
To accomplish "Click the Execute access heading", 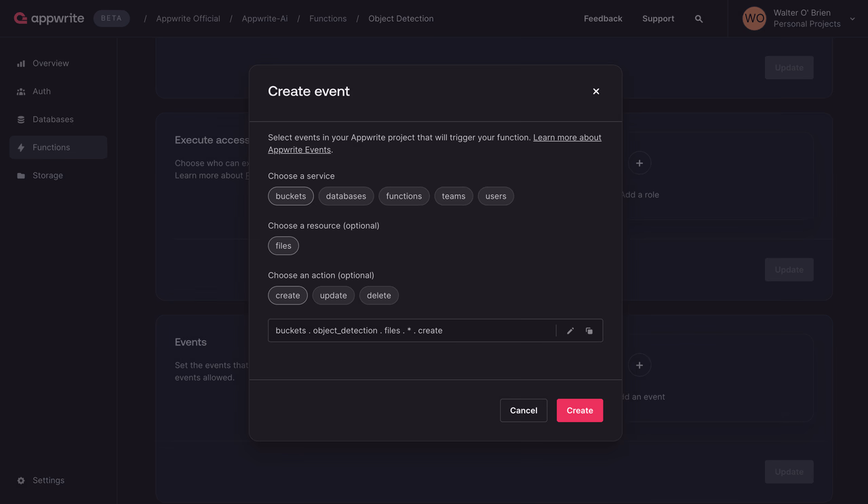I will pos(212,140).
